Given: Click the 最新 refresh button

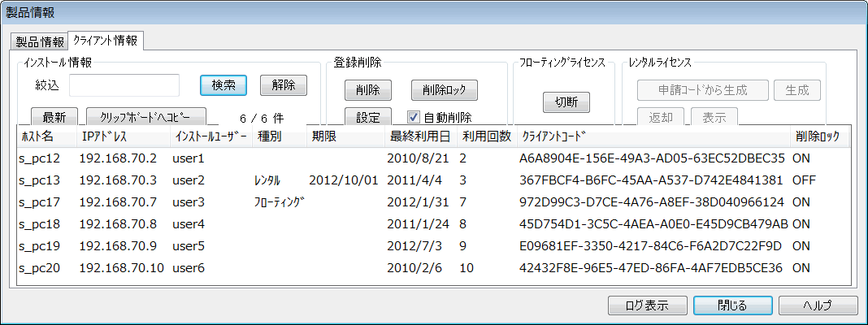Looking at the screenshot, I should point(54,117).
